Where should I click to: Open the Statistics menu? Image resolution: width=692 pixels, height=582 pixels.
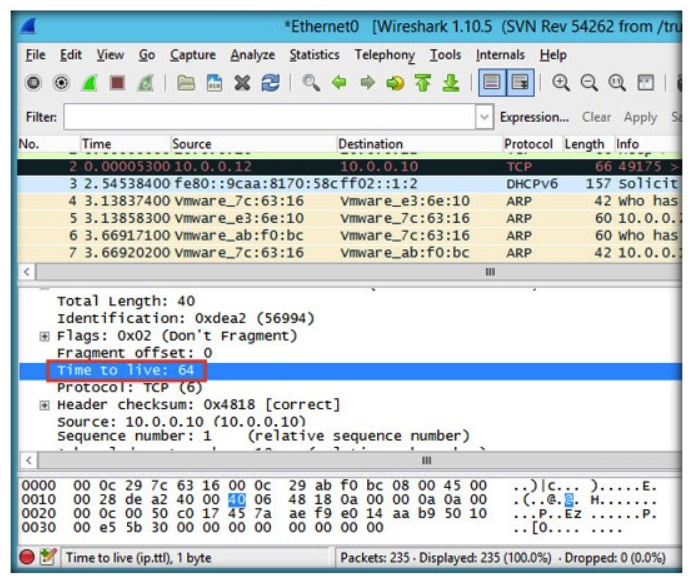pyautogui.click(x=314, y=55)
